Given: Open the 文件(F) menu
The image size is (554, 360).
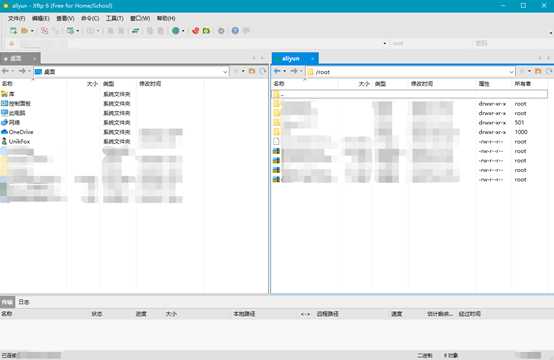Looking at the screenshot, I should (16, 18).
